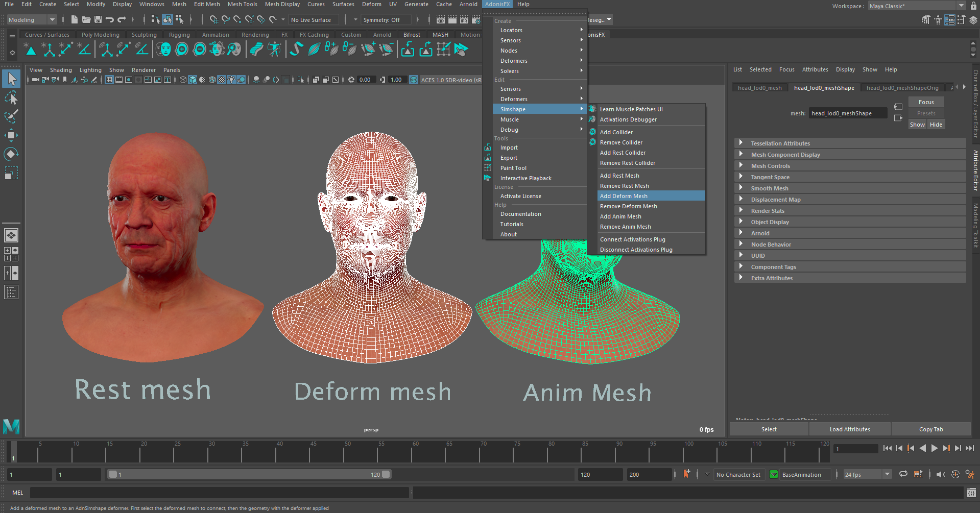This screenshot has height=513, width=980.
Task: Click the Play forwards button
Action: click(934, 448)
